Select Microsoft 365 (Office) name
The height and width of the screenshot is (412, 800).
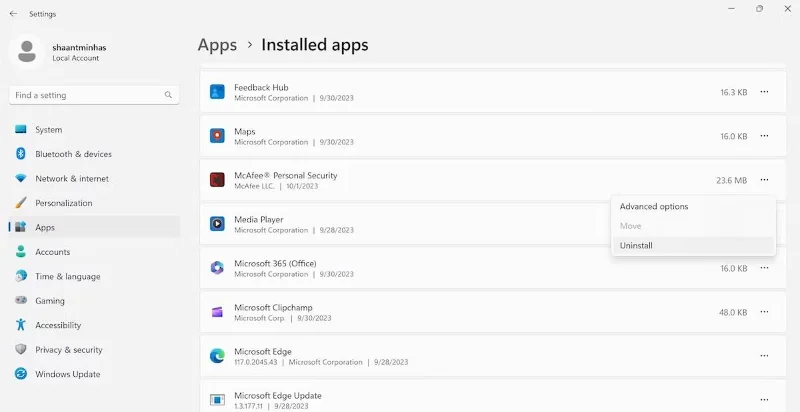click(x=276, y=263)
